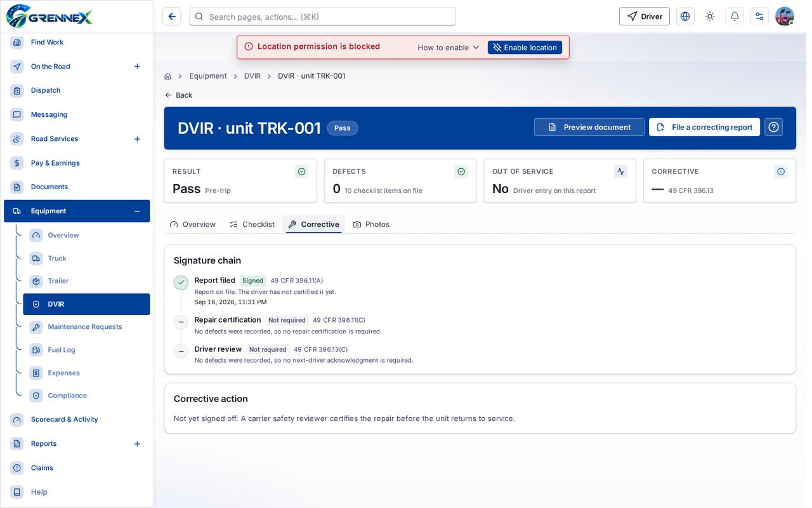
Task: Expand the Reports menu
Action: (x=137, y=444)
